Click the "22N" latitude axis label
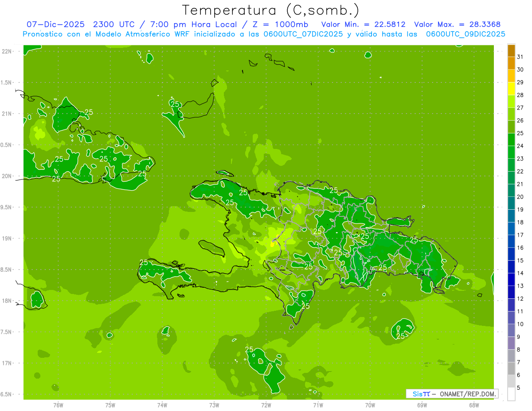The height and width of the screenshot is (411, 532). [7, 51]
